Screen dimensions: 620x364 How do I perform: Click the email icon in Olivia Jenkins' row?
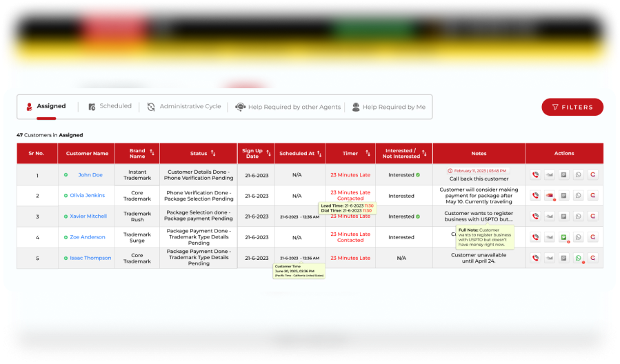(550, 196)
